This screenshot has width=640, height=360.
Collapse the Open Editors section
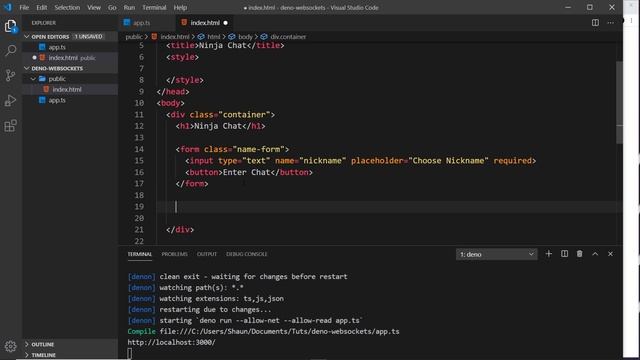(x=27, y=37)
